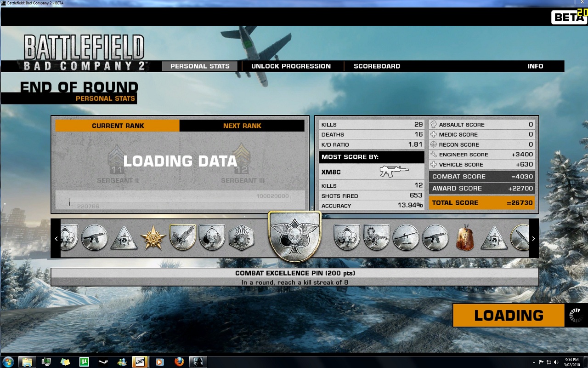The width and height of the screenshot is (588, 368).
Task: Open the Windows Start menu
Action: (8, 362)
